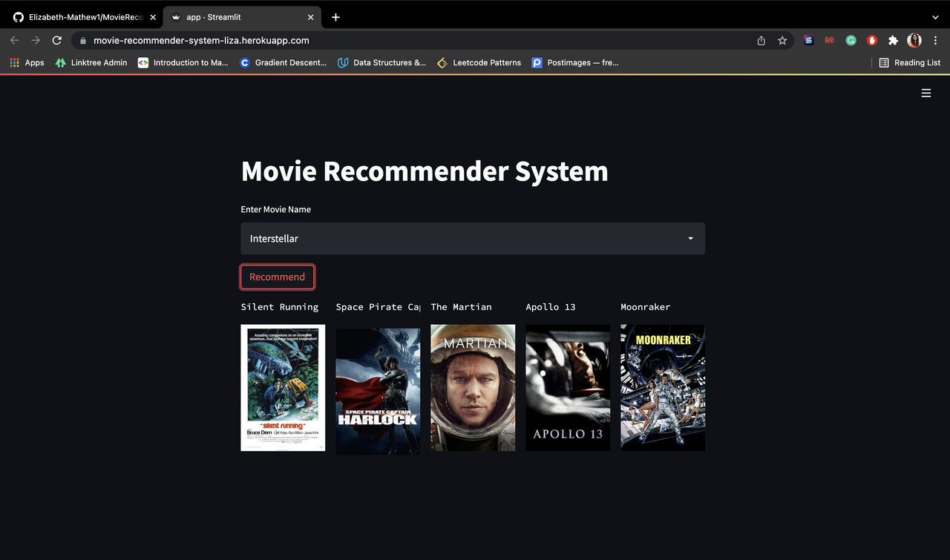Click the AdBlock extension icon

tap(872, 40)
